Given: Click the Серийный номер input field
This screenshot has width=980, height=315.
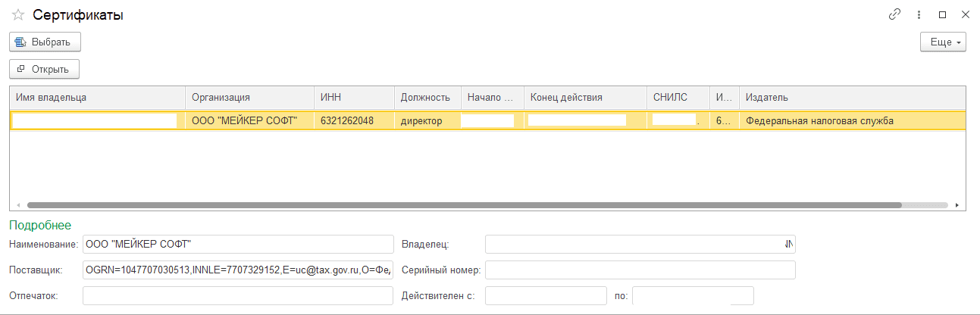Looking at the screenshot, I should (640, 270).
